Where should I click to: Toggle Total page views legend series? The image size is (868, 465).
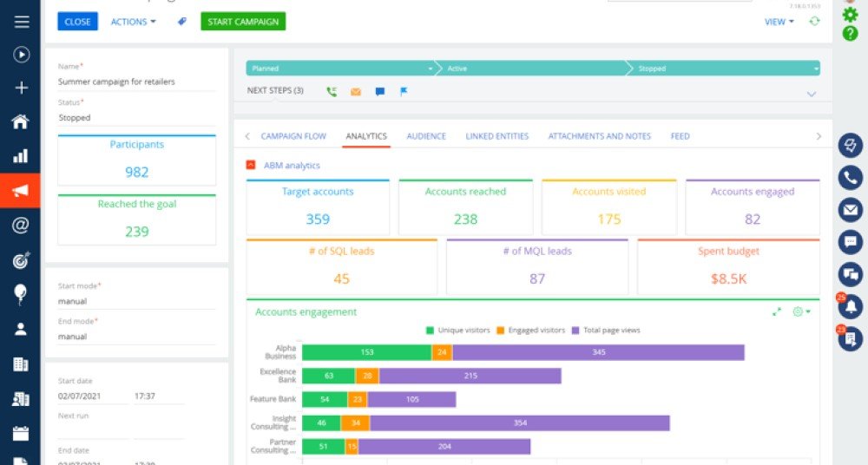click(606, 331)
